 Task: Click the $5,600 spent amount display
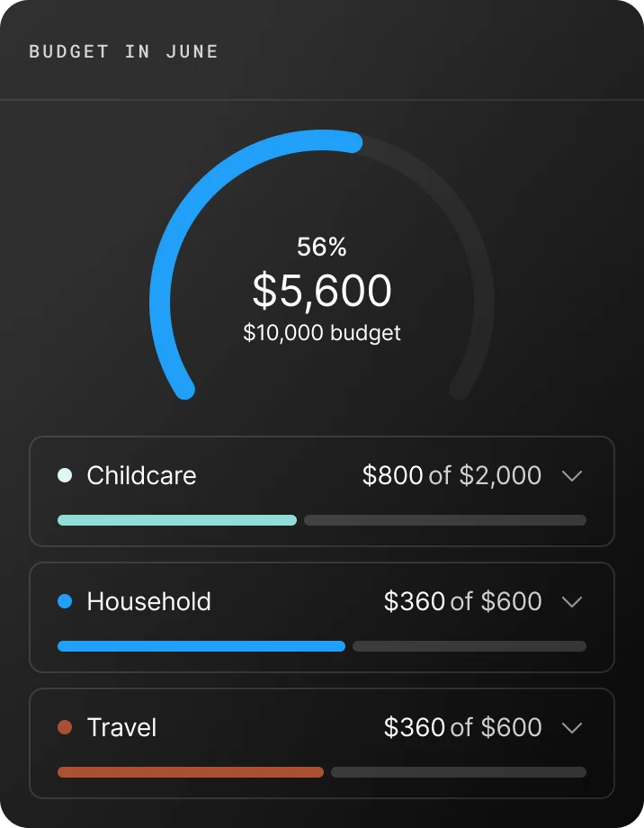pos(322,291)
